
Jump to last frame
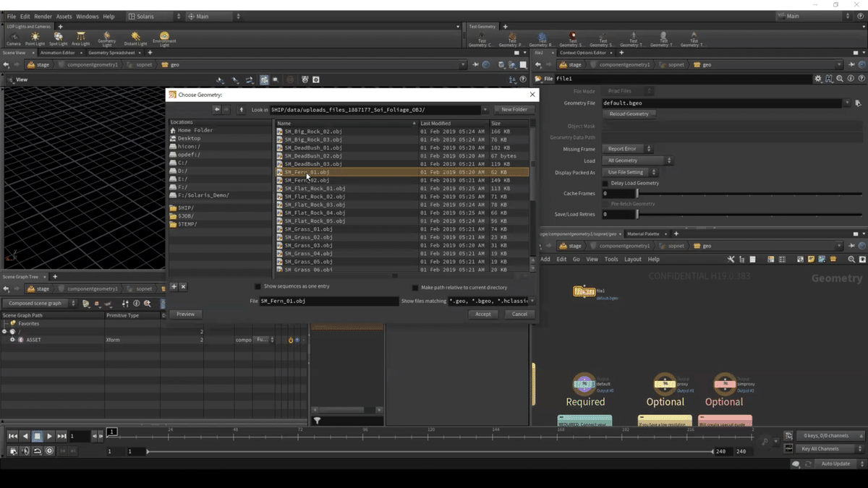coord(61,436)
